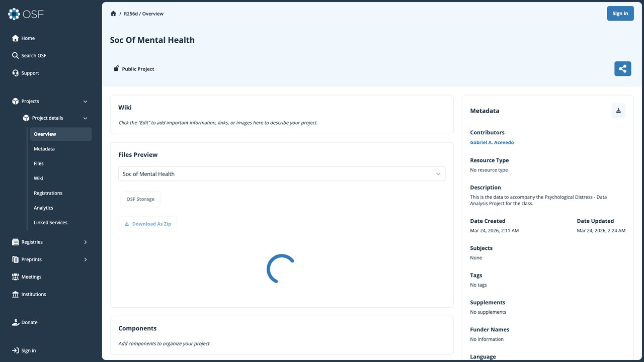The width and height of the screenshot is (644, 362).
Task: Open Search OSF from the sidebar
Action: pyautogui.click(x=29, y=56)
